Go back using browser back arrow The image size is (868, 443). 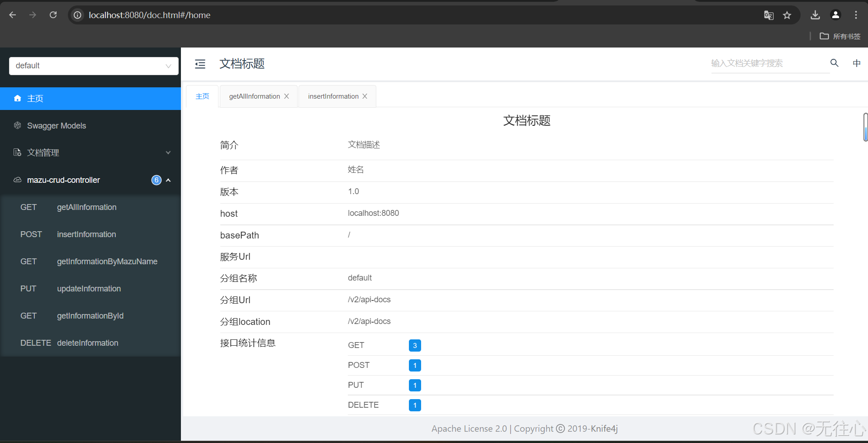point(13,15)
